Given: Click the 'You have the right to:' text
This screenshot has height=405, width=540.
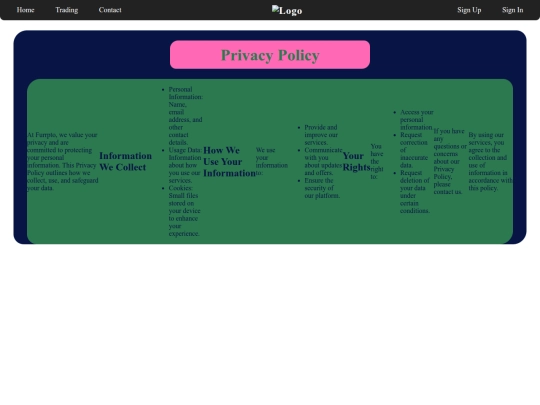Looking at the screenshot, I should 377,161.
